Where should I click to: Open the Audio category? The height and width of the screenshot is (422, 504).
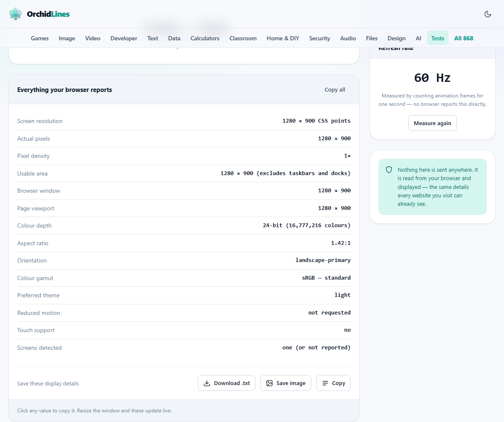pos(348,38)
